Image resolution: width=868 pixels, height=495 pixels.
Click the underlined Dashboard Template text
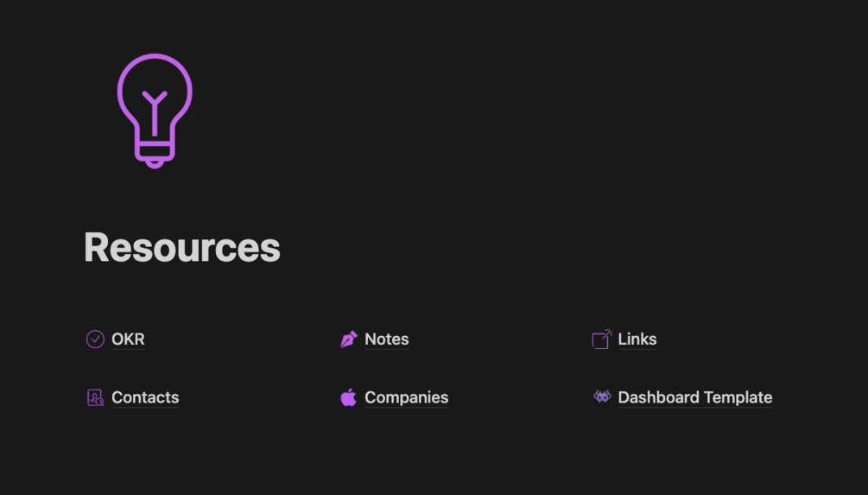[694, 397]
